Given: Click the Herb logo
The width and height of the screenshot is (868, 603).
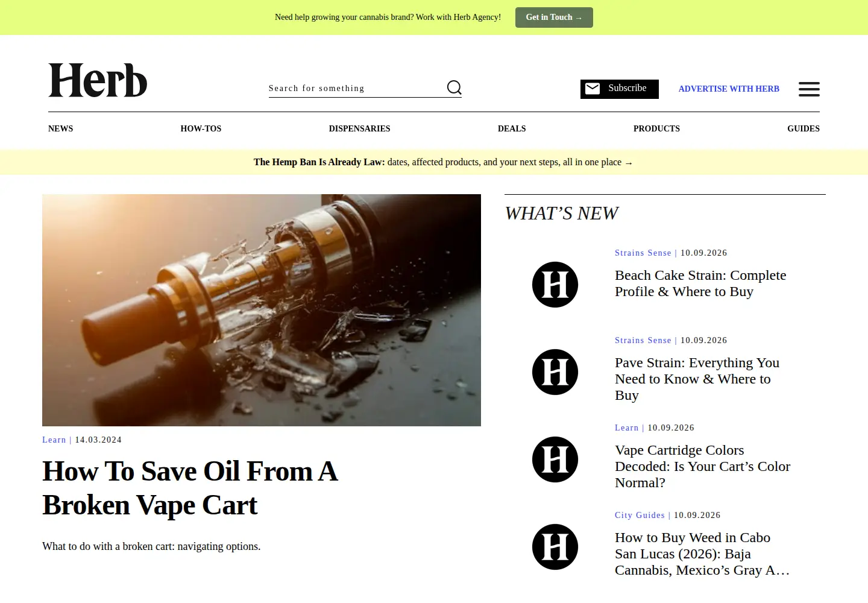Looking at the screenshot, I should click(98, 81).
